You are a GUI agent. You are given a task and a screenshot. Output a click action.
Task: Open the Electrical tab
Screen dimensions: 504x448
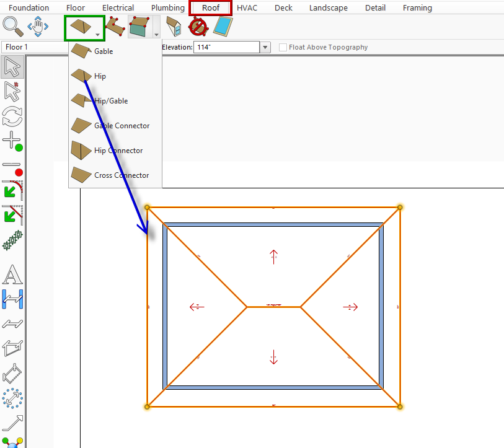click(118, 7)
